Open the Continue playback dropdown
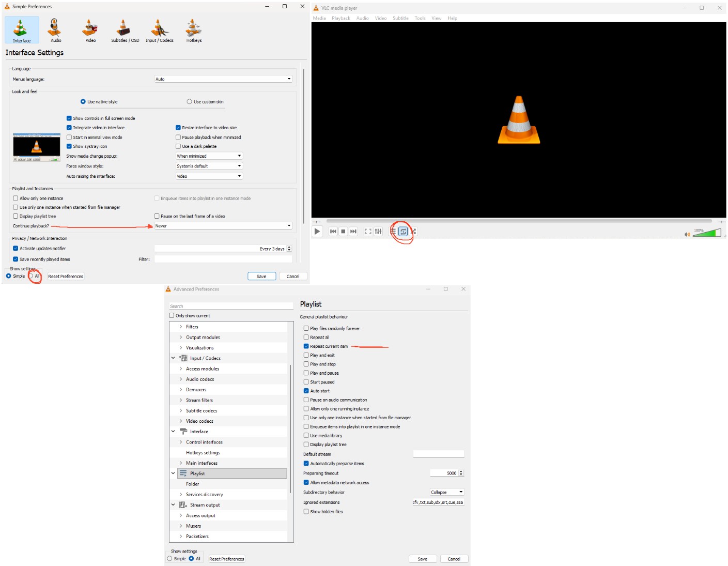Viewport: 728px width, 566px height. pos(224,226)
